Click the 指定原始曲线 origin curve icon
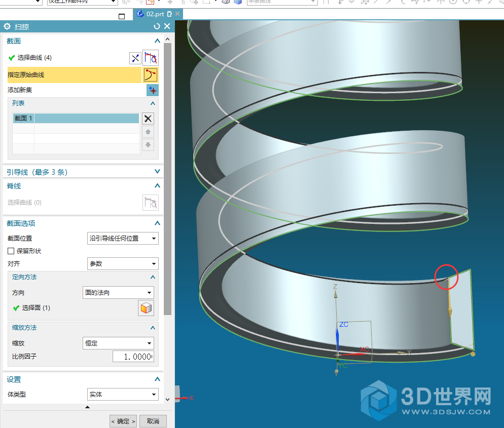The image size is (504, 428). coord(151,75)
